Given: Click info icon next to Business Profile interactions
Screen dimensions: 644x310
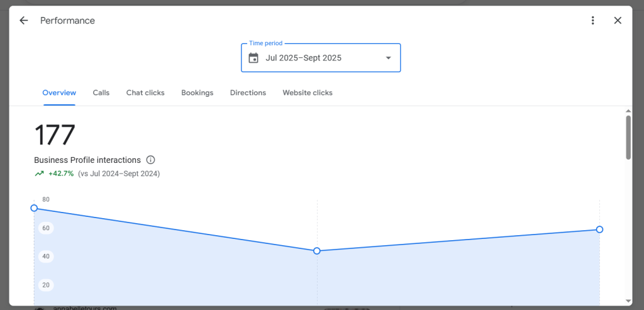Looking at the screenshot, I should (150, 160).
